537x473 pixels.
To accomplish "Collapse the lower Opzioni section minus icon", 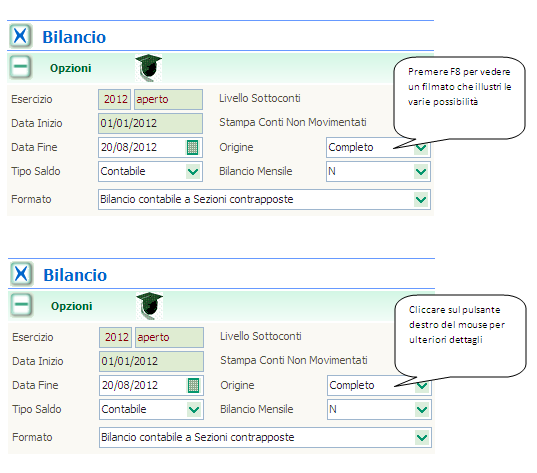I will [x=21, y=305].
